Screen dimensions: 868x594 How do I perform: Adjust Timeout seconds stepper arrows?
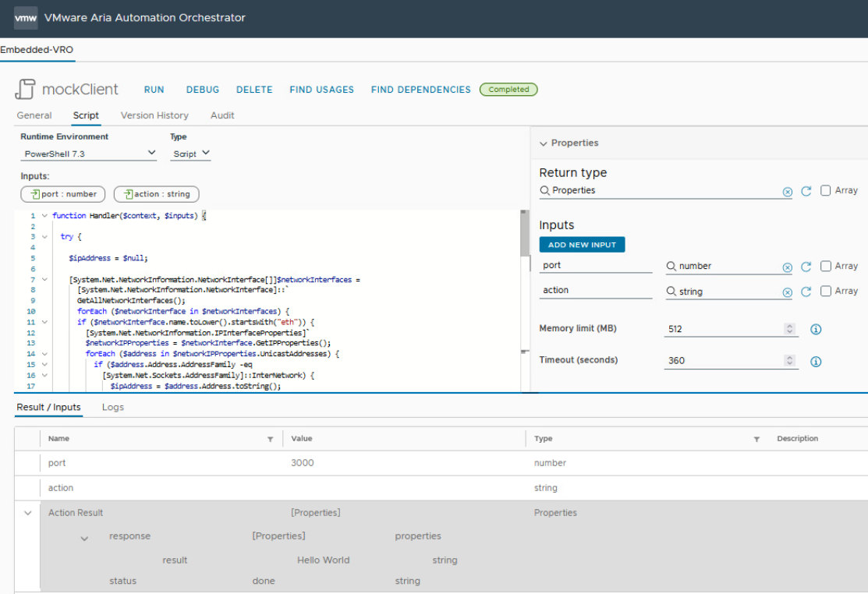[789, 360]
